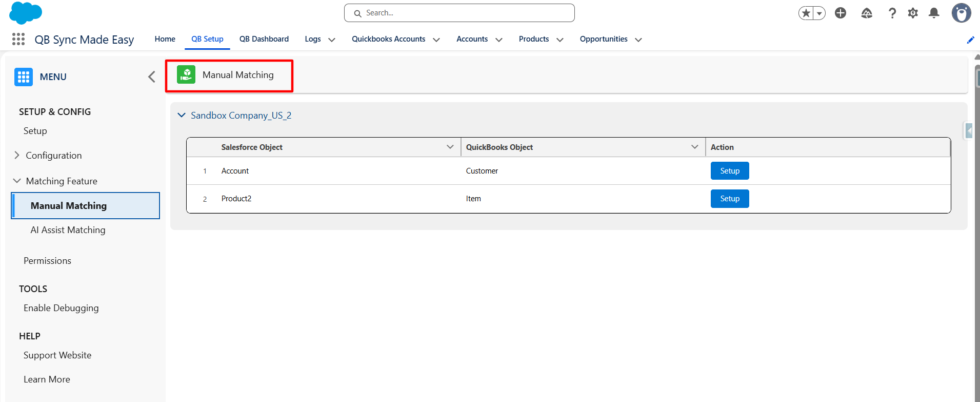Open the Accounts tab
The height and width of the screenshot is (402, 980).
(x=472, y=39)
